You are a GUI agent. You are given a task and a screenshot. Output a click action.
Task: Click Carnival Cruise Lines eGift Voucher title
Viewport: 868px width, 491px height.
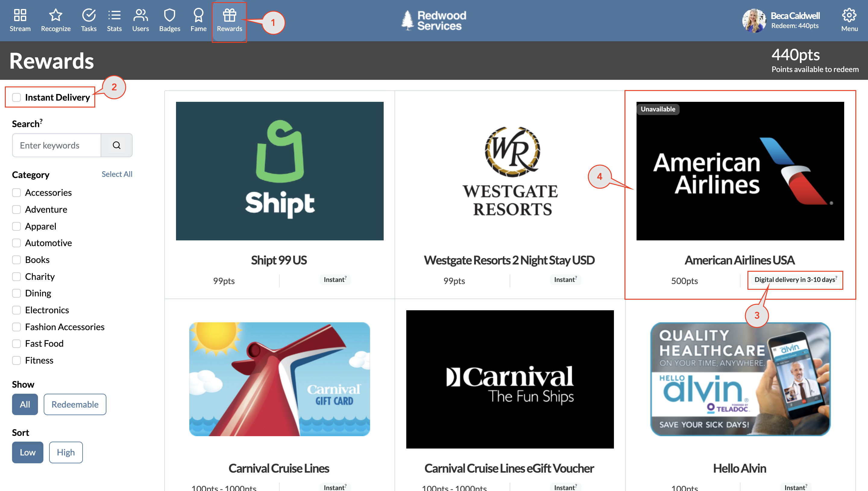pos(509,468)
